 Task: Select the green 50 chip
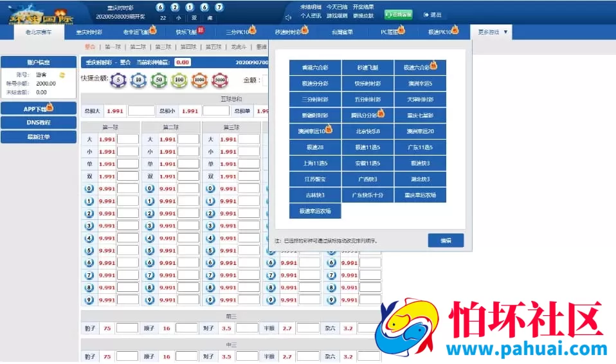(x=159, y=80)
